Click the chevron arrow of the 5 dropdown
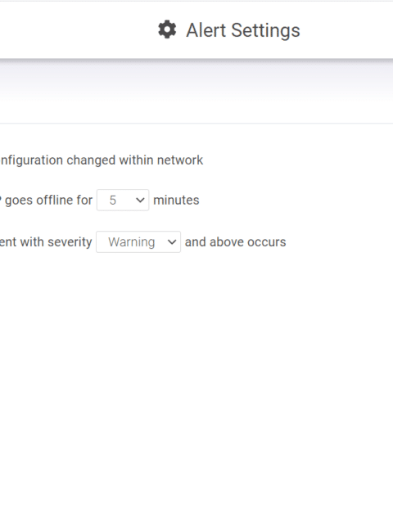Viewport: 393px width, 532px height. [140, 201]
